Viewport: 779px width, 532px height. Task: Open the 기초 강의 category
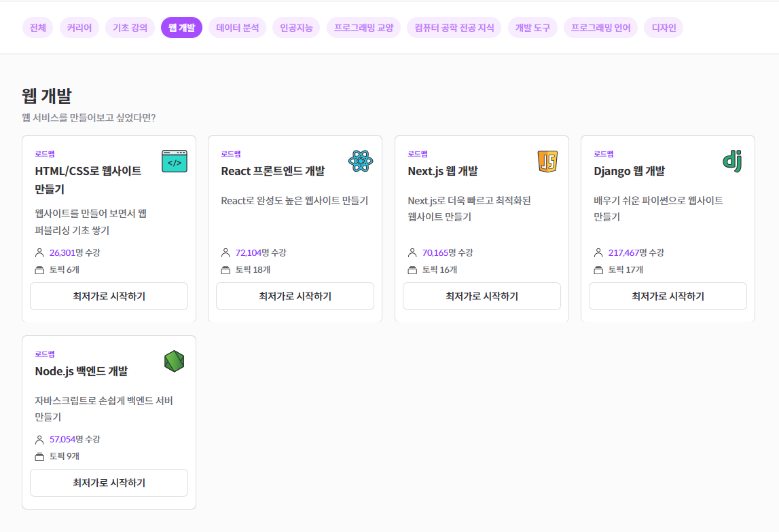pos(130,28)
